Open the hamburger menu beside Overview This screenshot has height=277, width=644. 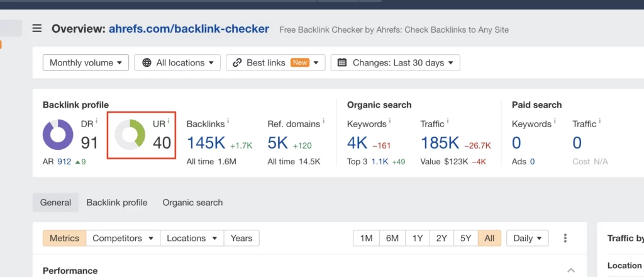coord(37,29)
